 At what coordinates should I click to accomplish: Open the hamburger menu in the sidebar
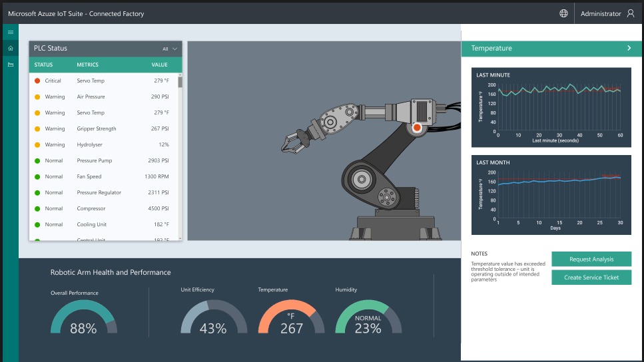point(11,33)
